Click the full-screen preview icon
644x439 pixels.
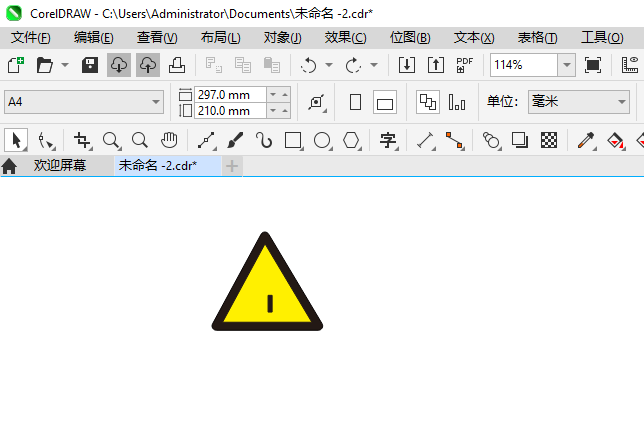593,65
